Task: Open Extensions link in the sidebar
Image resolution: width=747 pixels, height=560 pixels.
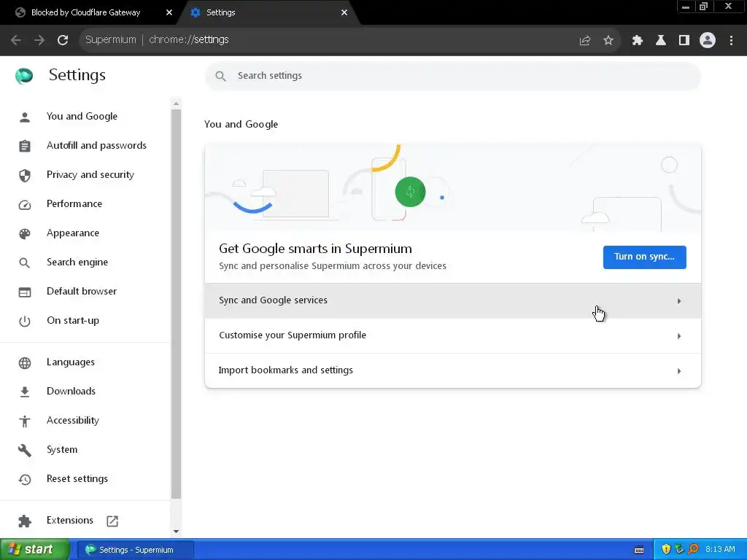Action: [69, 521]
